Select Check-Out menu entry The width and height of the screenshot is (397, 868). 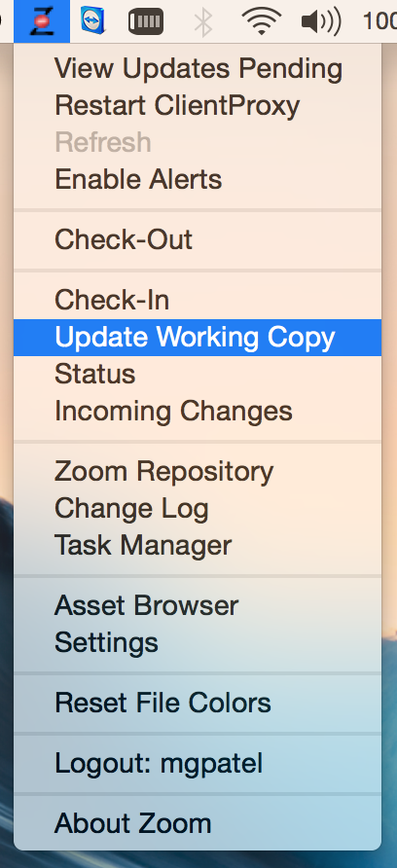pyautogui.click(x=198, y=239)
